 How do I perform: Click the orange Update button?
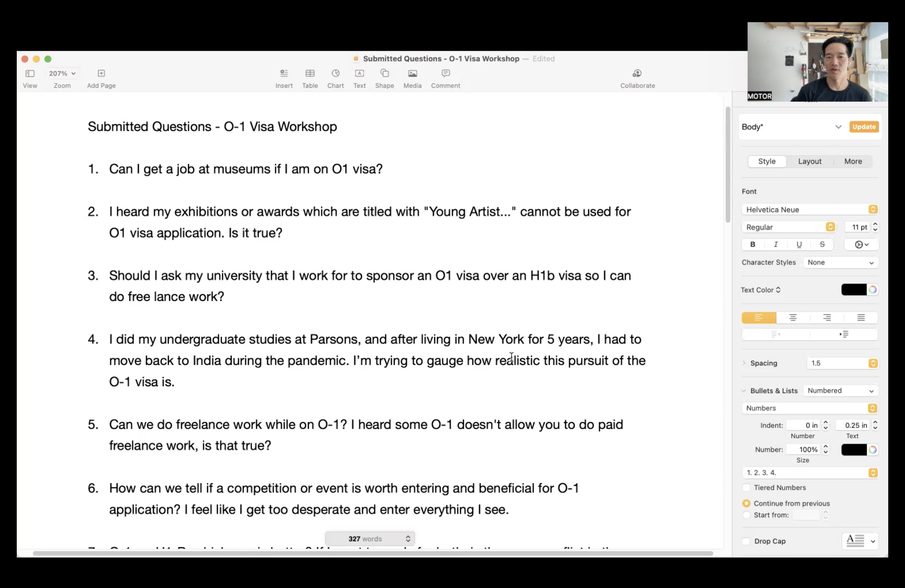(864, 127)
